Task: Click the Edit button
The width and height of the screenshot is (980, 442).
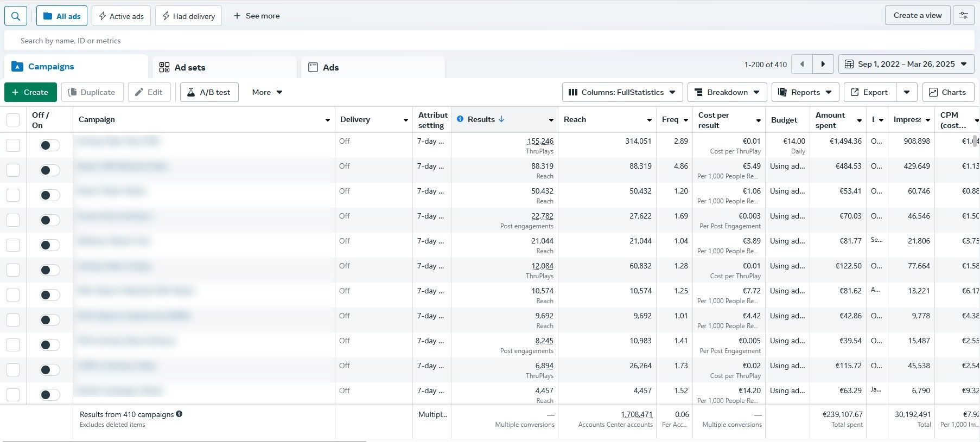Action: click(149, 92)
